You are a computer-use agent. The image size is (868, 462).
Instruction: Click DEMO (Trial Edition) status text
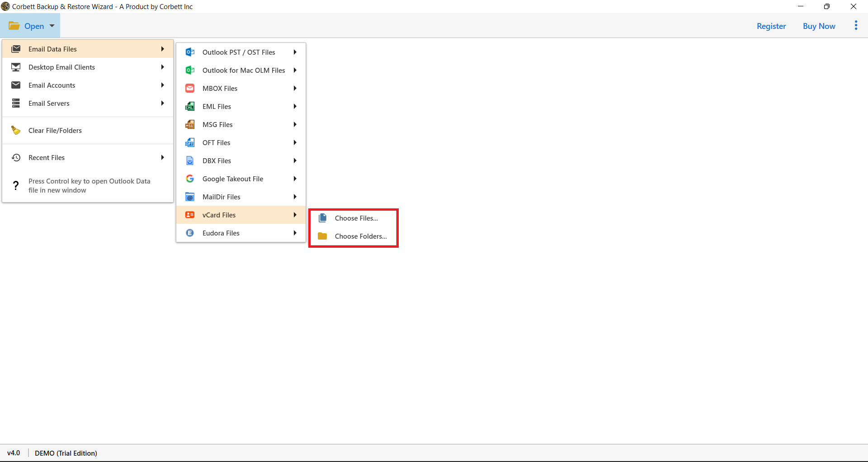coord(66,453)
